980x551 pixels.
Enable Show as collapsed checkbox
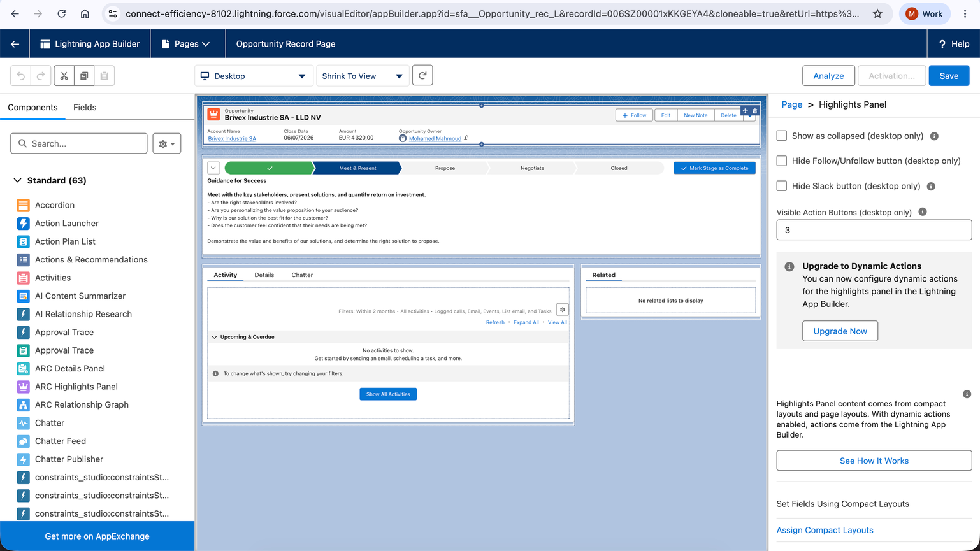[782, 136]
